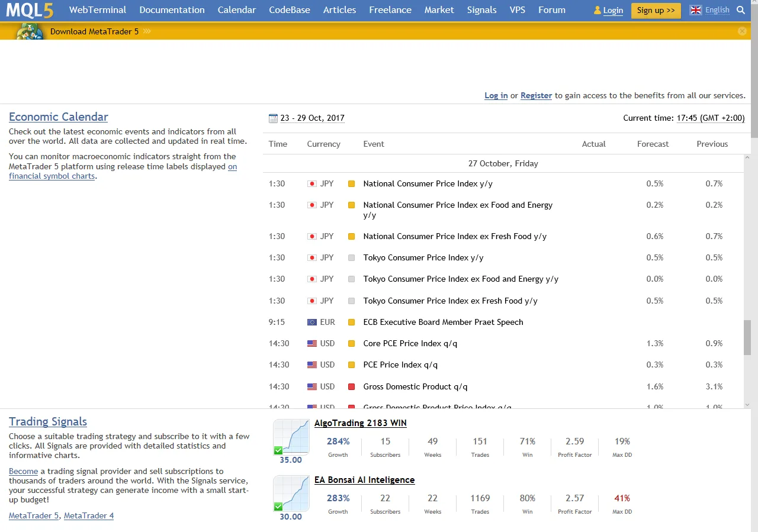Click the US flag beside Gross Domestic Product q/q
The image size is (758, 532).
pyautogui.click(x=312, y=387)
